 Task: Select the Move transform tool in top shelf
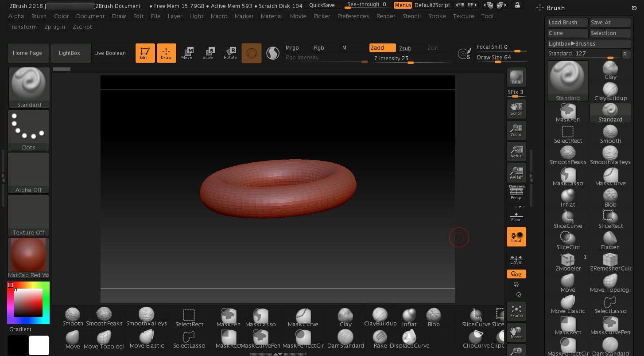click(x=187, y=53)
